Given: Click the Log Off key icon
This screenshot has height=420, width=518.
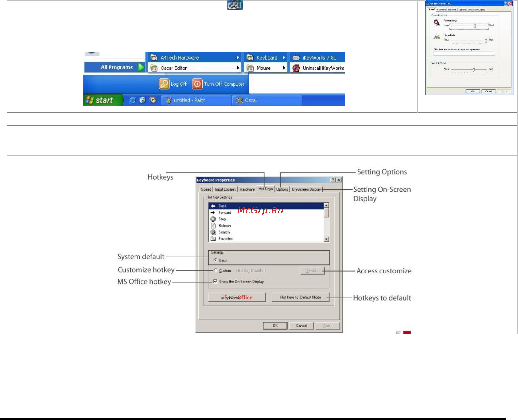Looking at the screenshot, I should click(x=164, y=84).
